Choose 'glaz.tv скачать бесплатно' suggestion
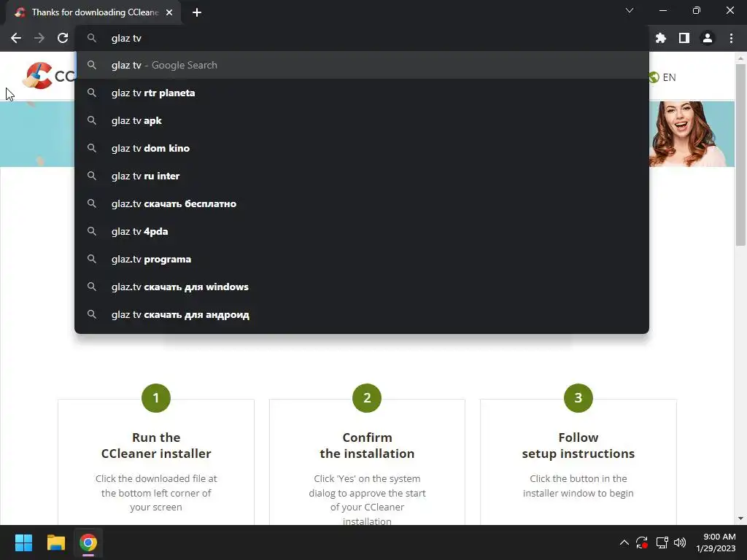The width and height of the screenshot is (747, 560). pos(362,204)
